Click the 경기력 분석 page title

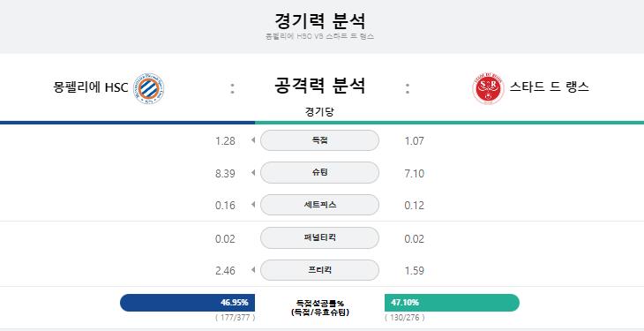click(x=320, y=20)
